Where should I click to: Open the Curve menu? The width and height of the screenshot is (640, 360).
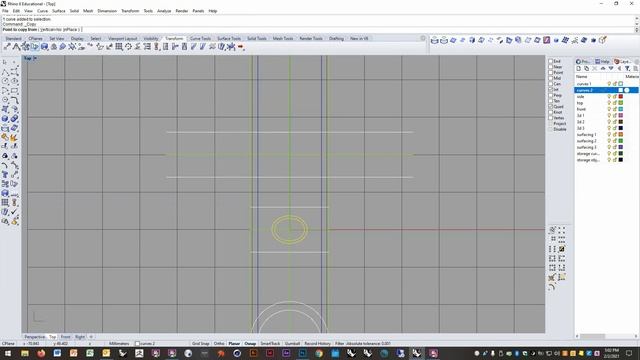42,11
